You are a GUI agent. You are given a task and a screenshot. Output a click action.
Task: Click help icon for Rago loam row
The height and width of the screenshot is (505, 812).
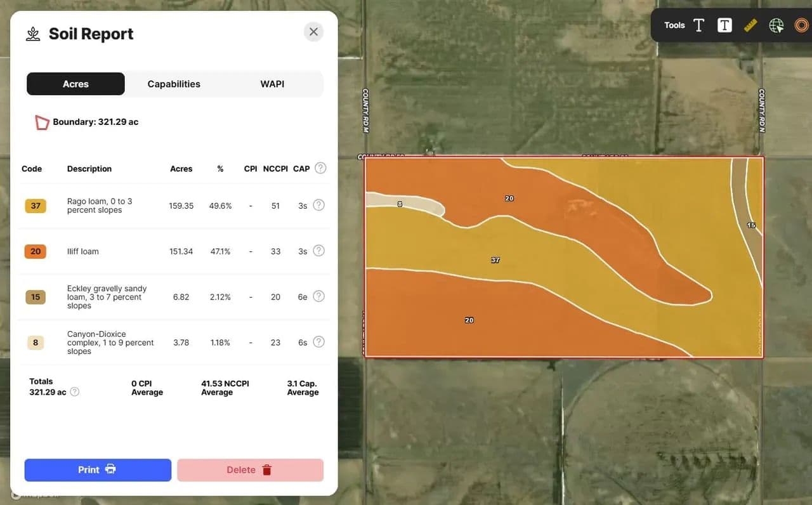(x=319, y=205)
